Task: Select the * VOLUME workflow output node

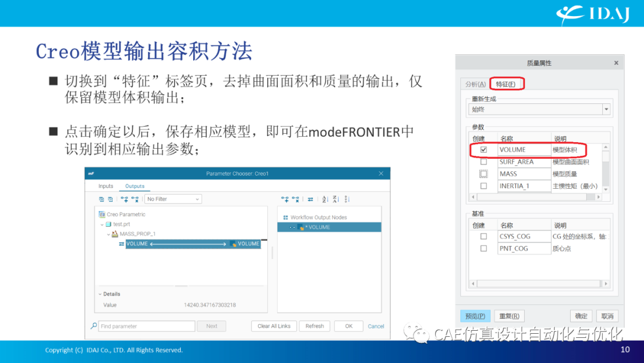Action: tap(329, 227)
